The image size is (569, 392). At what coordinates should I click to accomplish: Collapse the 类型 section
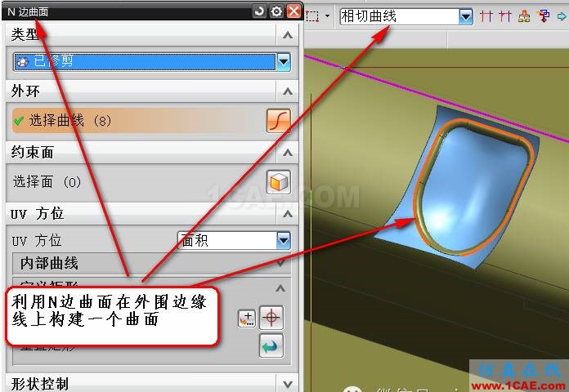tap(288, 35)
